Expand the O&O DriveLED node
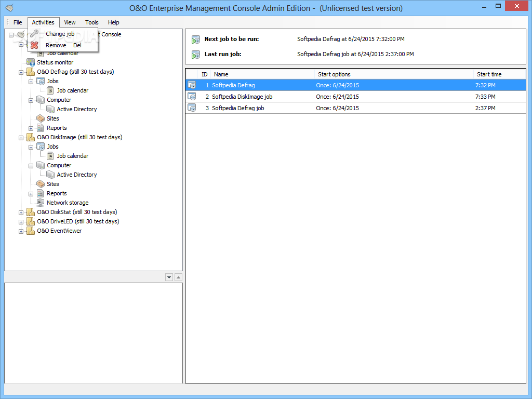Screen dimensions: 532x399 (x=21, y=222)
